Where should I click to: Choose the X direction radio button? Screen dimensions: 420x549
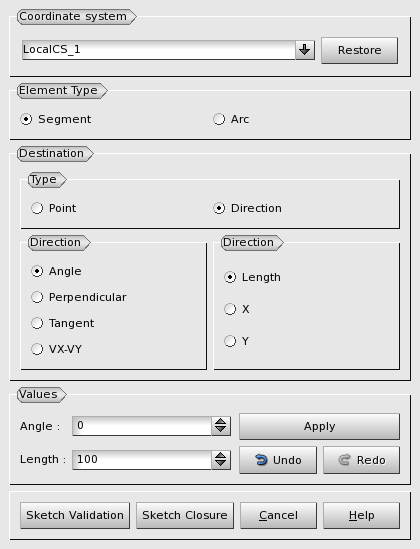coord(237,309)
